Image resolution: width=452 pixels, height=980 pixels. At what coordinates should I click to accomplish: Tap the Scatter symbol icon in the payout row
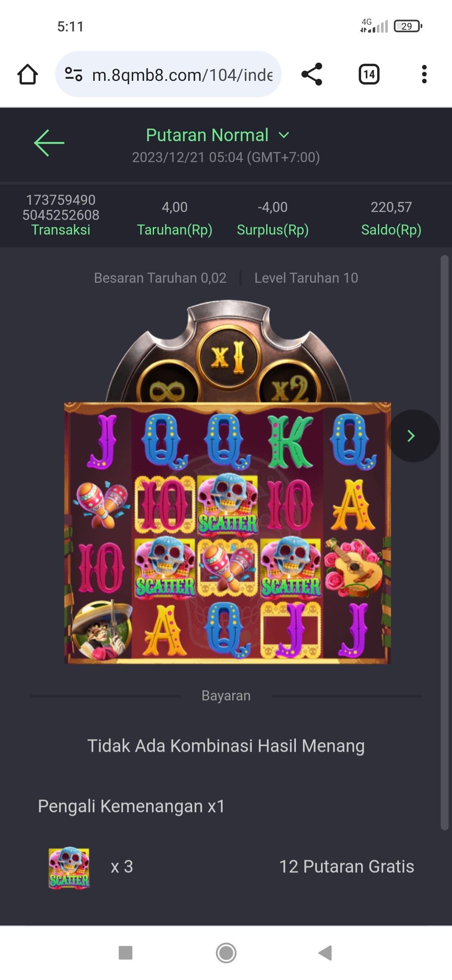69,867
